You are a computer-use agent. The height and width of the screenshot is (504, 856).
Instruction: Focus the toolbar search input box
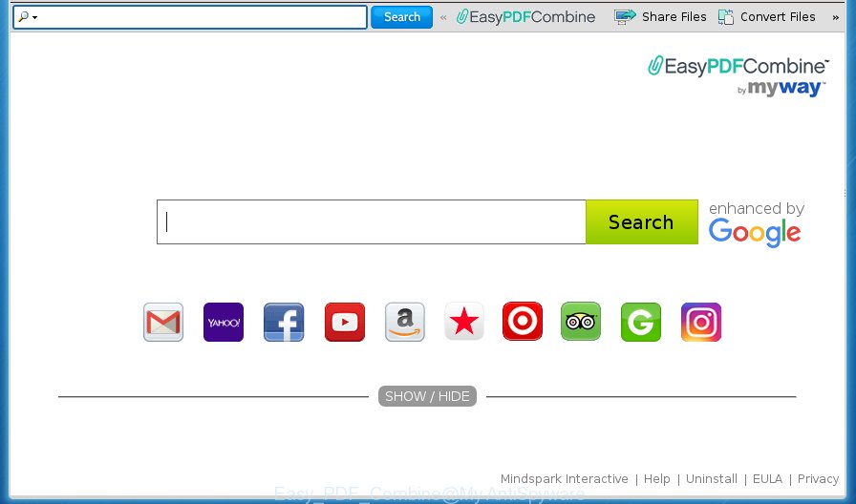tap(190, 17)
